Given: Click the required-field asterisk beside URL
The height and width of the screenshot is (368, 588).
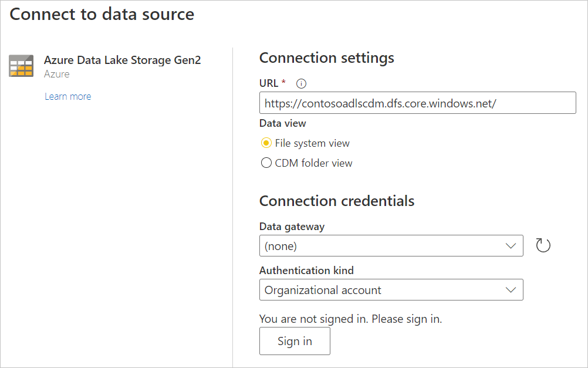Looking at the screenshot, I should click(284, 83).
